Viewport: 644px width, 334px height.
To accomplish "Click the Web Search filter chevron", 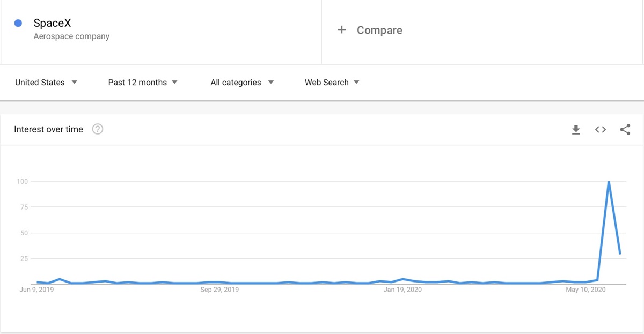I will 356,82.
